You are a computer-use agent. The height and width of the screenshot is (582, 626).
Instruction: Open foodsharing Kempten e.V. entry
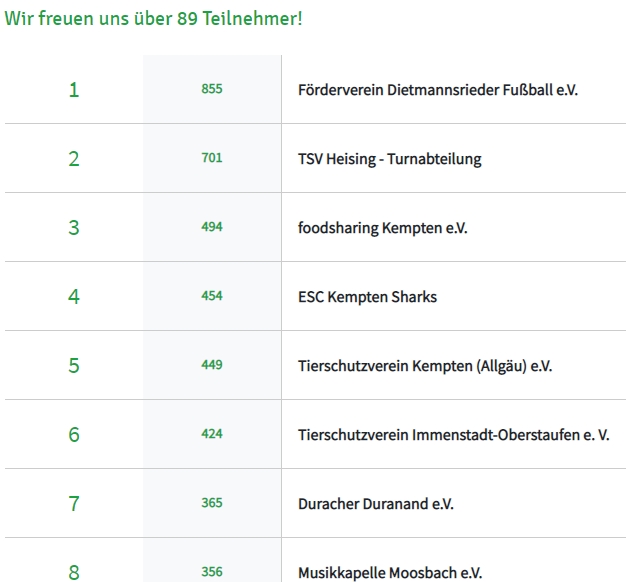pyautogui.click(x=383, y=227)
